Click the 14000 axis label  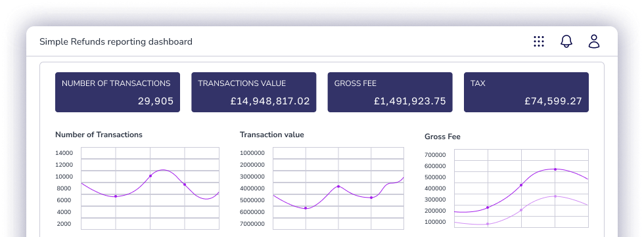point(64,153)
